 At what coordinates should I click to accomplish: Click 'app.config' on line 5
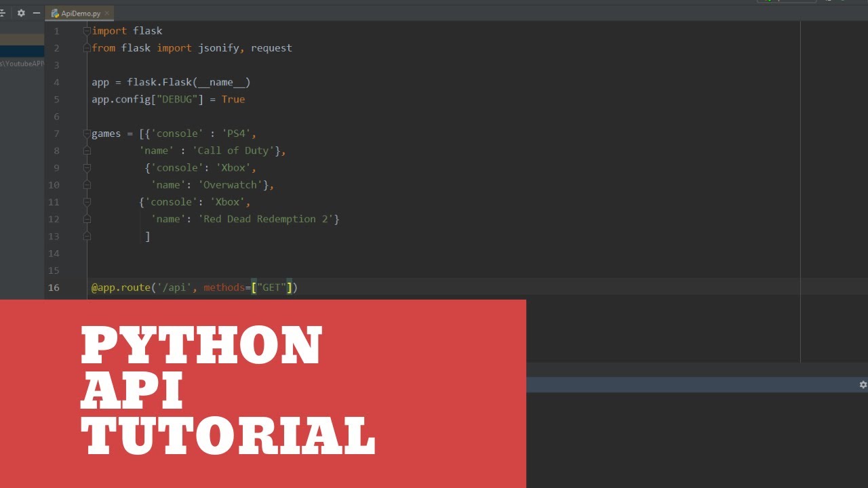(x=121, y=99)
